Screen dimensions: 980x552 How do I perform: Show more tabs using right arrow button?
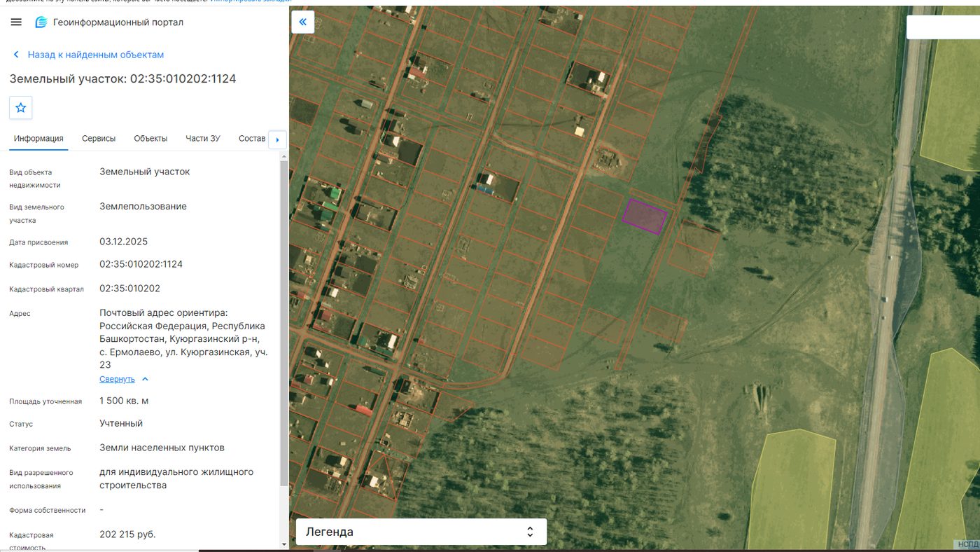(277, 139)
